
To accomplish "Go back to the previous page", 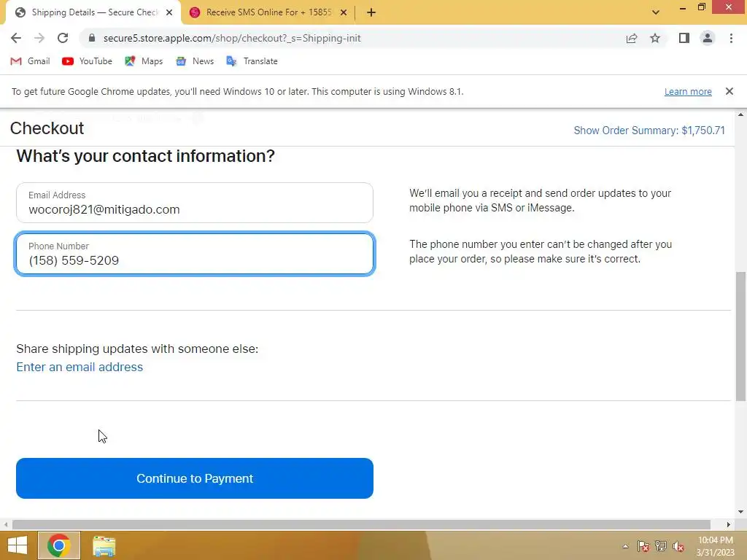I will 16,38.
